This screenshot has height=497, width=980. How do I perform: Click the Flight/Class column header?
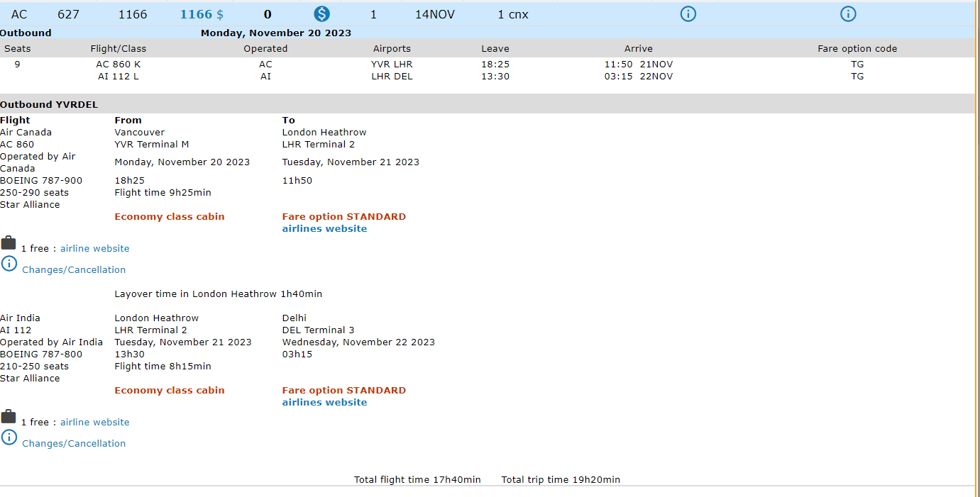[118, 49]
